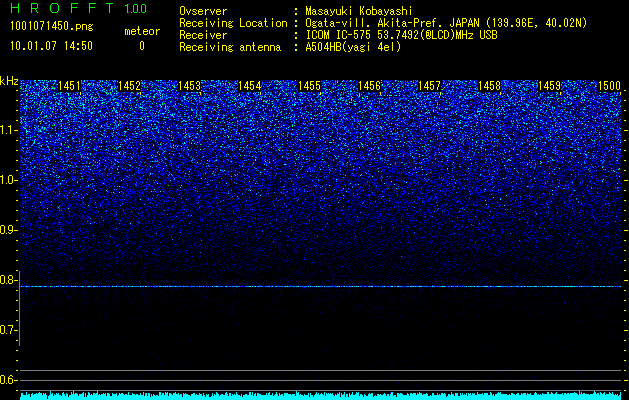Click the Ovserver label
629x400 pixels.
coord(203,11)
